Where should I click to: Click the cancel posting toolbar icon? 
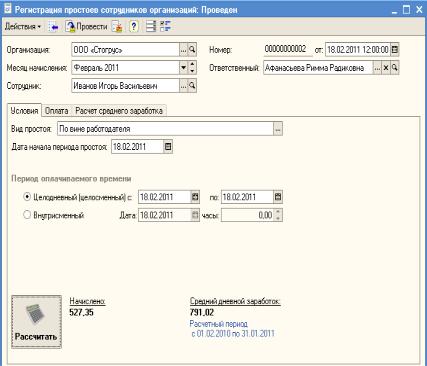pyautogui.click(x=117, y=27)
